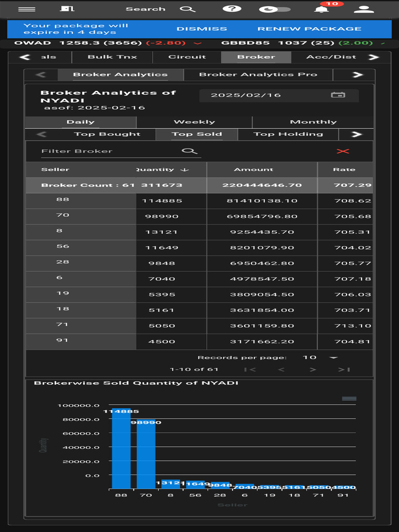Click the 2025/02/16 date field
This screenshot has width=399, height=532.
[279, 96]
